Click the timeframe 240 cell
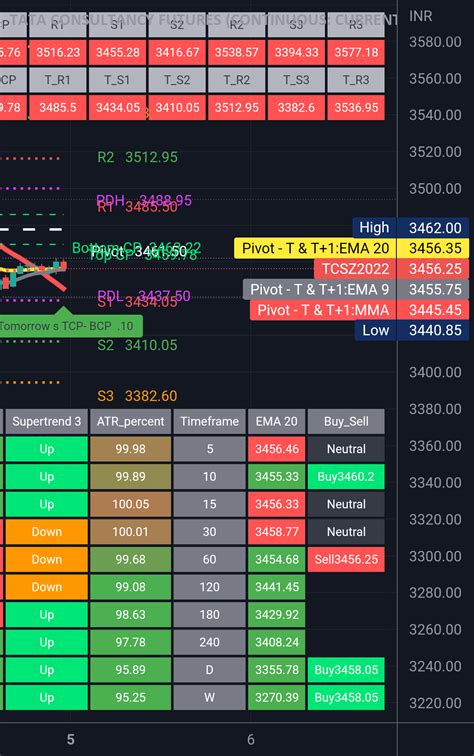This screenshot has height=756, width=474. (x=209, y=643)
